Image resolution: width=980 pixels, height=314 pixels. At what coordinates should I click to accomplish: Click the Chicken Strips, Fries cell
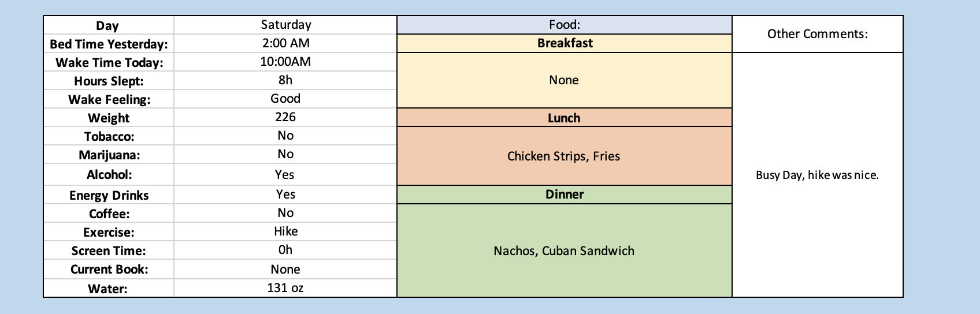point(563,156)
